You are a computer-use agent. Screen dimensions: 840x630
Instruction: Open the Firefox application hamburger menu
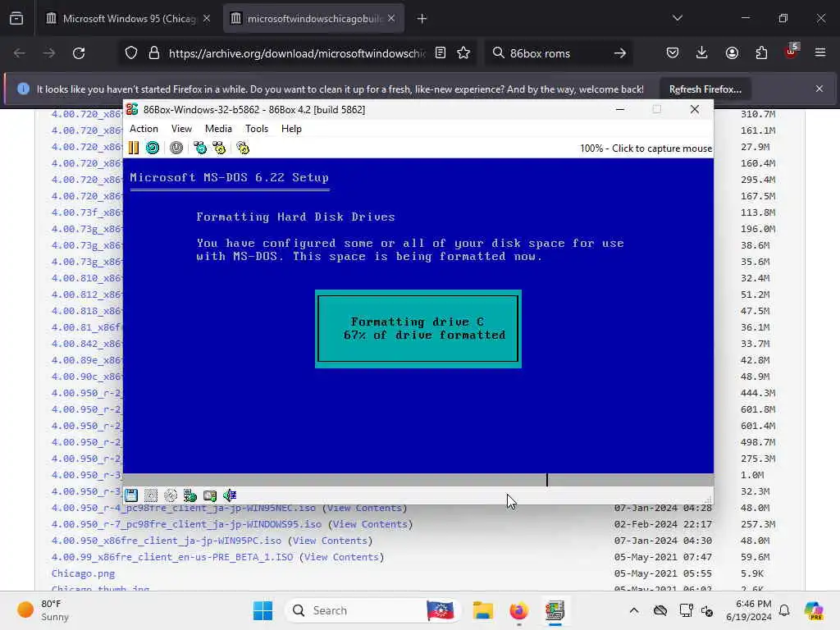820,53
